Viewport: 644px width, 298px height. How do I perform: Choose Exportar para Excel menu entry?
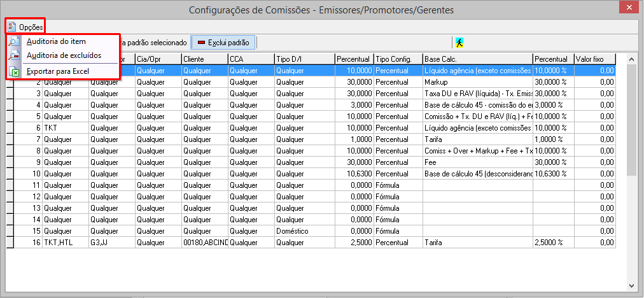point(57,71)
